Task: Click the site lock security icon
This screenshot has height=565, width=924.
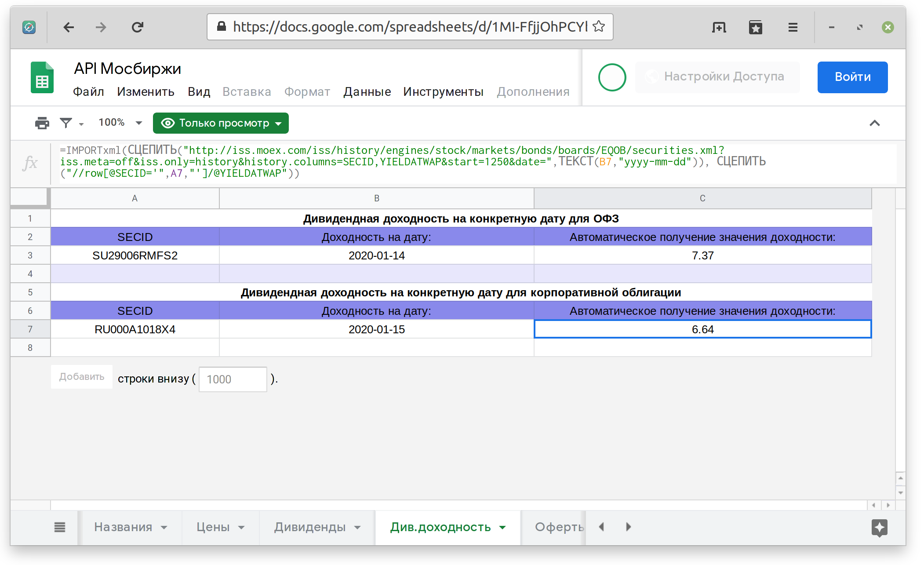Action: pyautogui.click(x=222, y=26)
